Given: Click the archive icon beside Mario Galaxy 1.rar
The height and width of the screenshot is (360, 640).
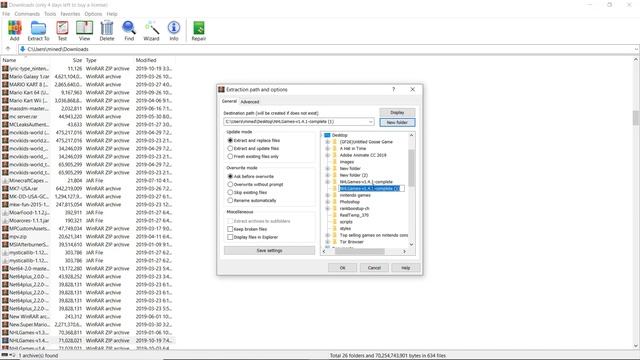Looking at the screenshot, I should pos(5,76).
